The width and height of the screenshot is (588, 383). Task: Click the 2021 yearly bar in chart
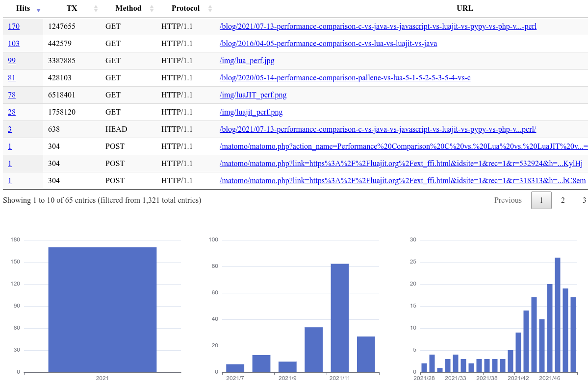(102, 310)
